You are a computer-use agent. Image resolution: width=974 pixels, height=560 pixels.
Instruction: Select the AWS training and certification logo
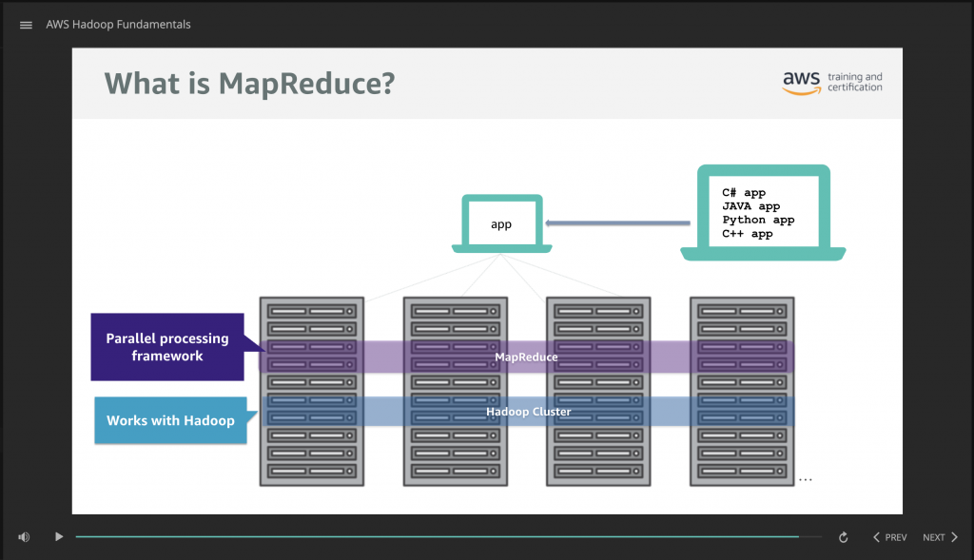pyautogui.click(x=831, y=84)
